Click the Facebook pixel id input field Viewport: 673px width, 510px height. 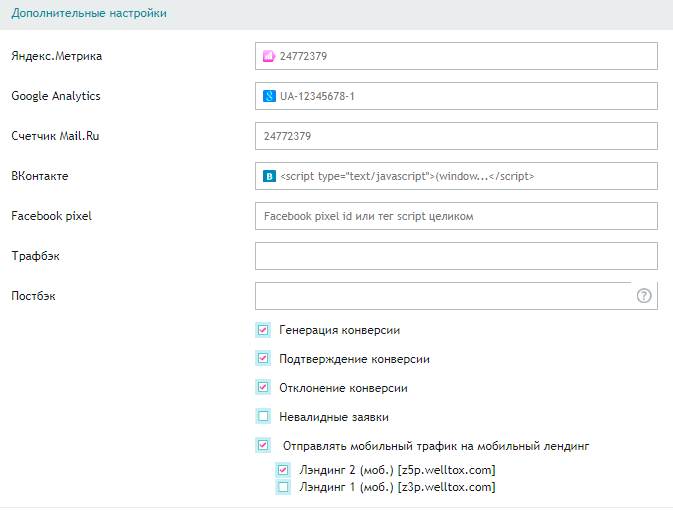456,216
